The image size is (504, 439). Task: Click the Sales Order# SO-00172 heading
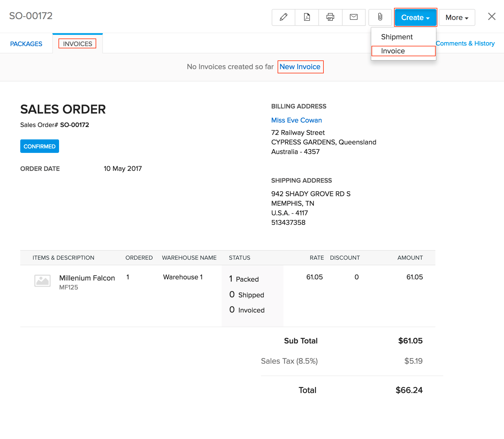pyautogui.click(x=54, y=125)
